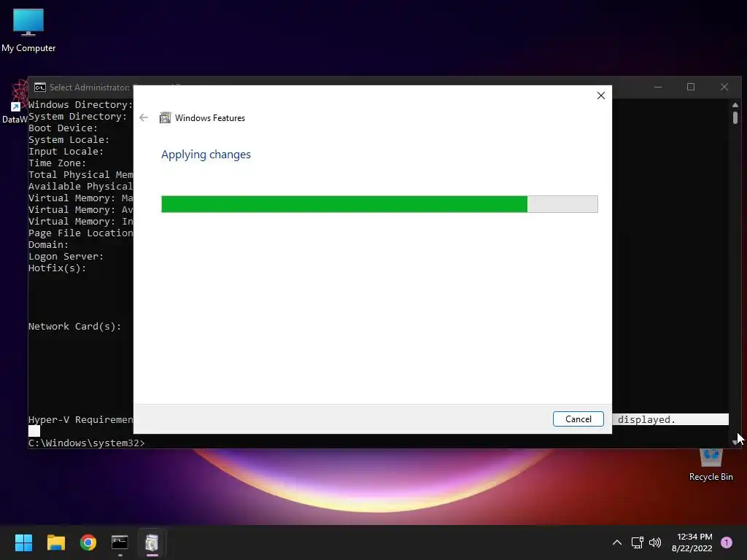Open File Explorer from the taskbar

(55, 542)
